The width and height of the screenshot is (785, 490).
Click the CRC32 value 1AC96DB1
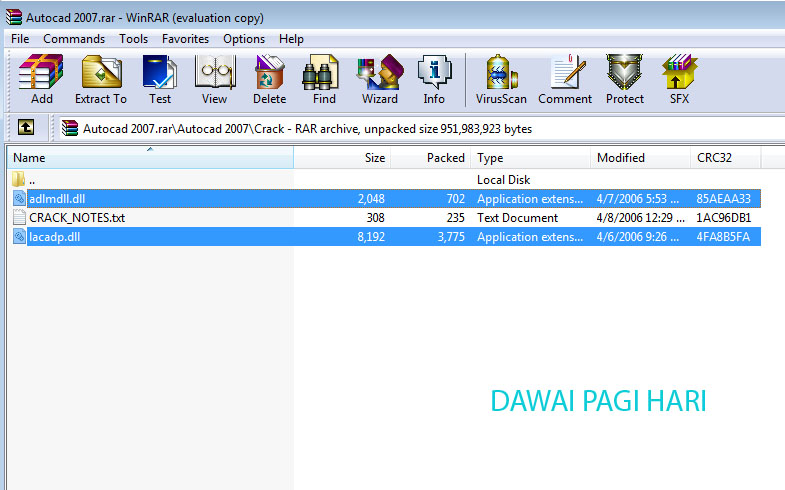pos(723,218)
